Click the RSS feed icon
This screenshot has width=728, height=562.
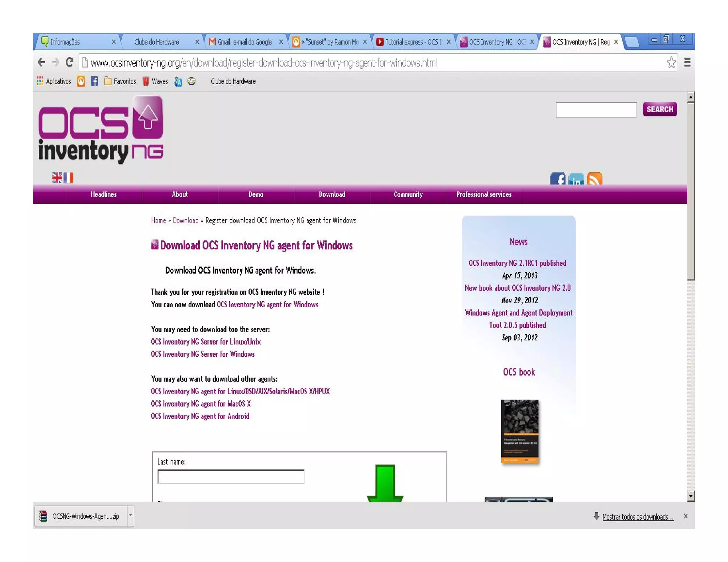click(x=594, y=179)
